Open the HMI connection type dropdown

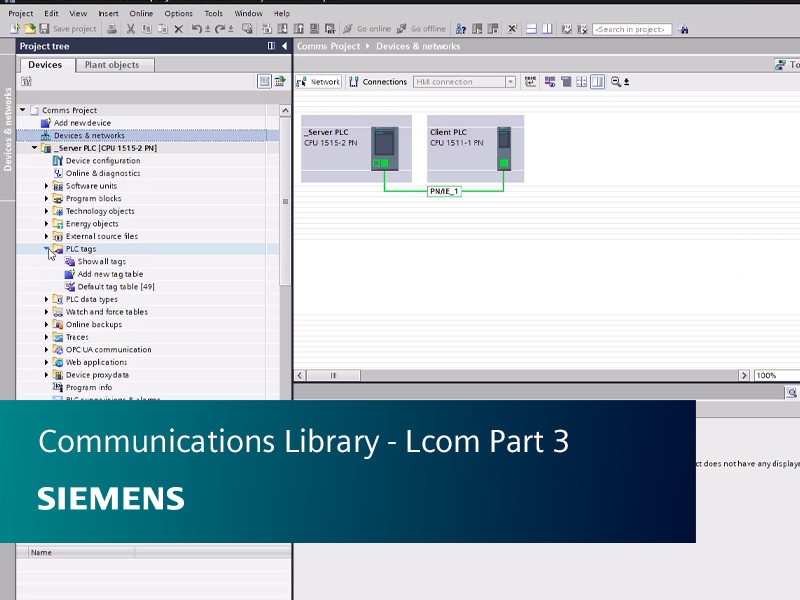(511, 81)
